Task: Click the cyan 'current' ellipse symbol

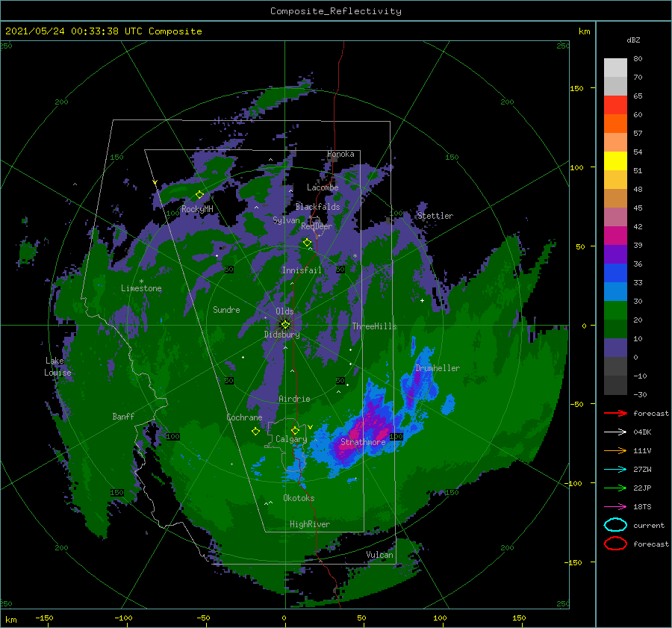Action: 615,525
